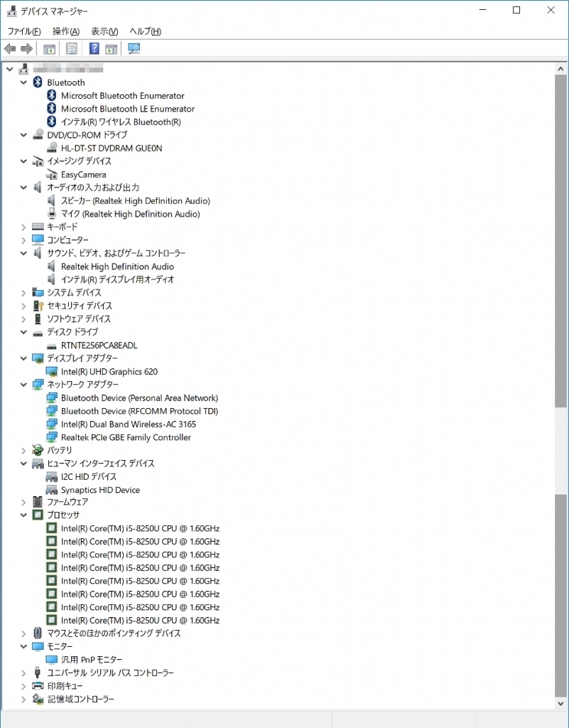
Task: Click the scroll down arrow
Action: tap(560, 703)
